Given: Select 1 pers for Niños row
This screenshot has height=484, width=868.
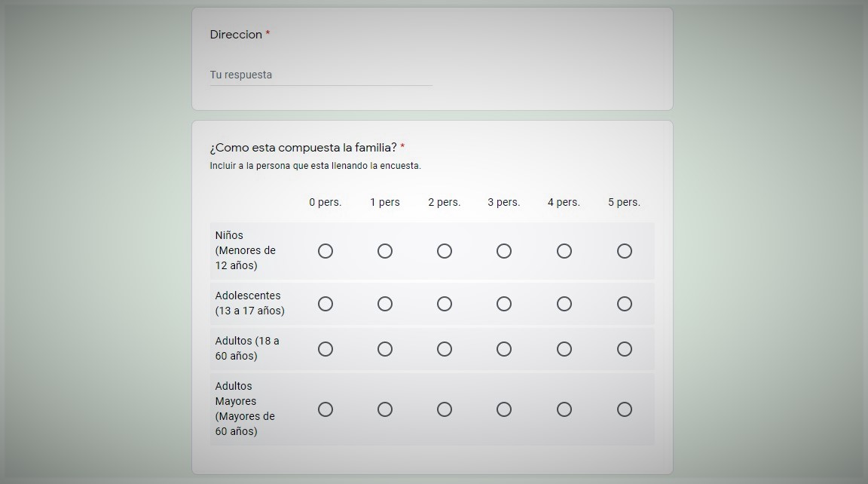Looking at the screenshot, I should 384,251.
